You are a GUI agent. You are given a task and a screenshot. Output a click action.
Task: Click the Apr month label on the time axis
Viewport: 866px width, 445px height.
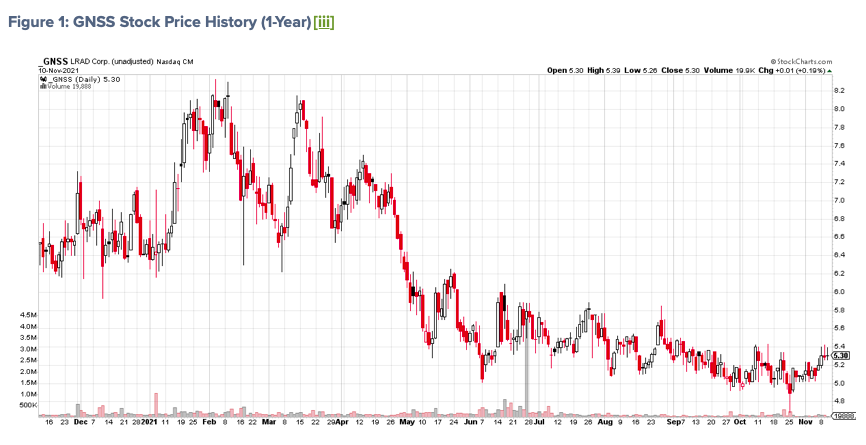click(x=342, y=422)
